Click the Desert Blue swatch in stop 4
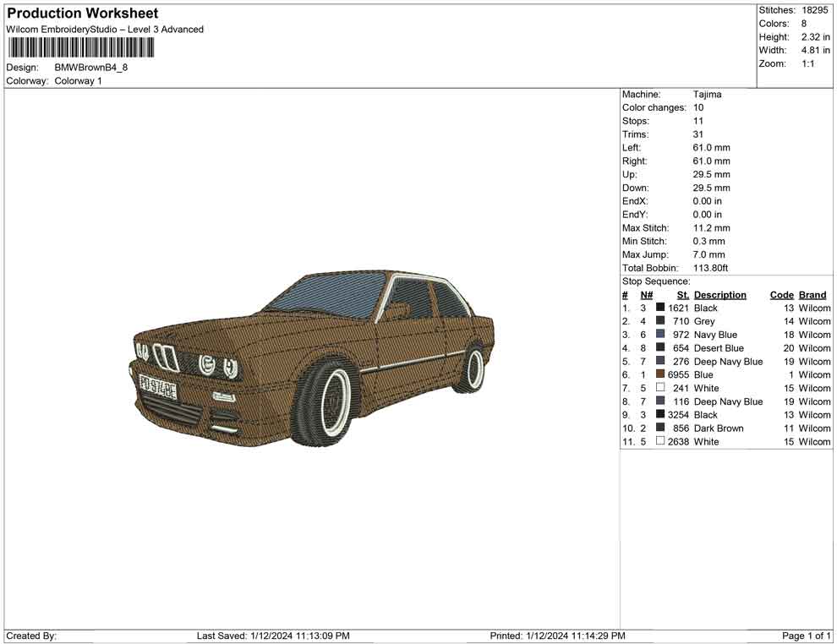The width and height of the screenshot is (837, 644). (660, 347)
